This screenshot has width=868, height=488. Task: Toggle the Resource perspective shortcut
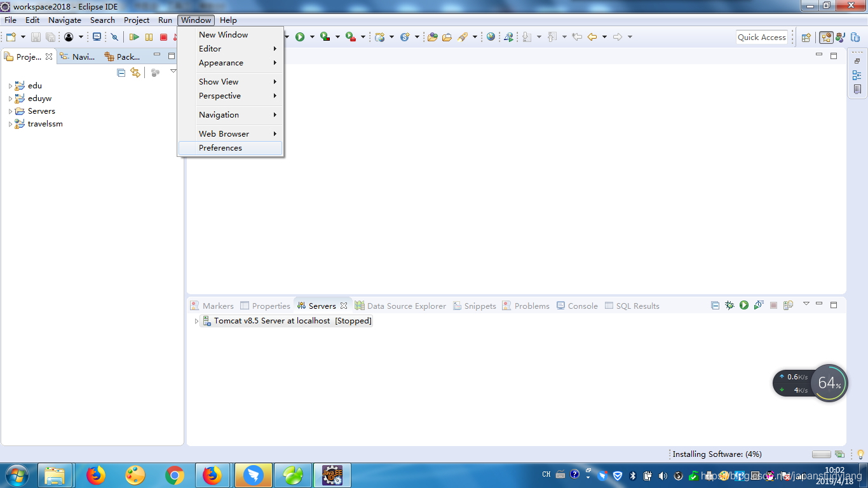coord(857,37)
